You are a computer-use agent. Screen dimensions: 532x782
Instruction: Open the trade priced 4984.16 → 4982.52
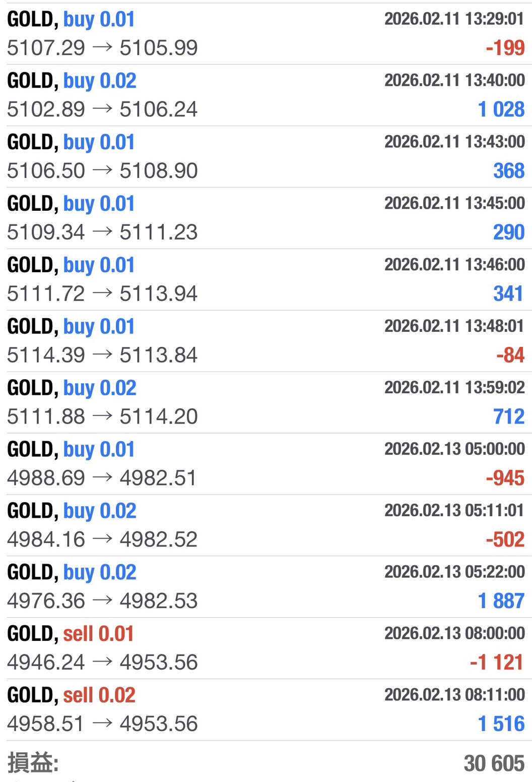click(102, 540)
